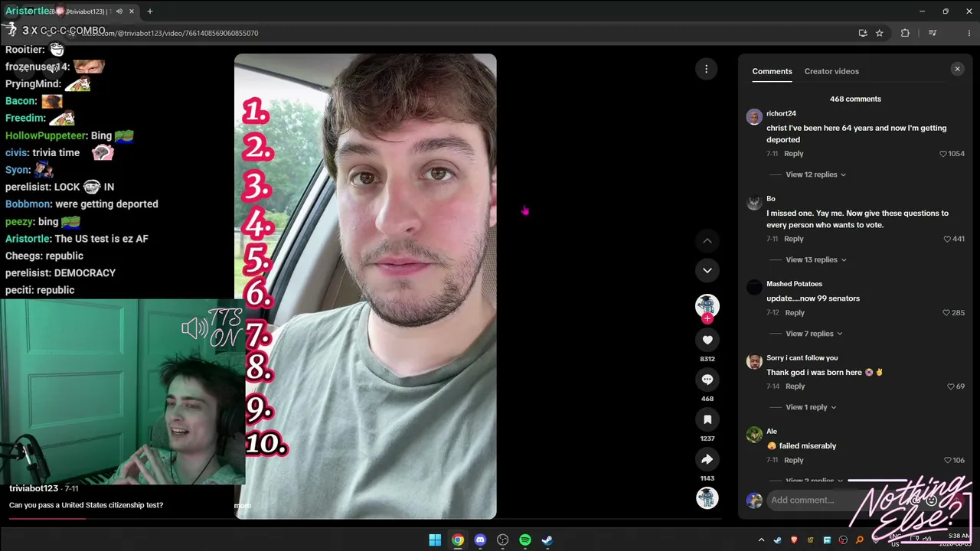The height and width of the screenshot is (551, 980).
Task: Save the video with the bookmark icon
Action: pos(707,419)
